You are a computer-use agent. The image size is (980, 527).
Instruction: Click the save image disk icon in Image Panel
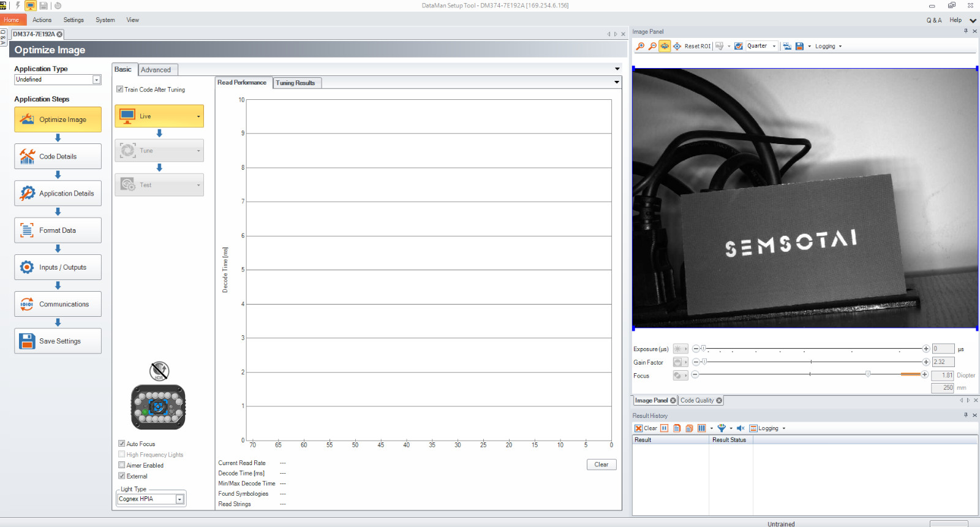click(799, 46)
